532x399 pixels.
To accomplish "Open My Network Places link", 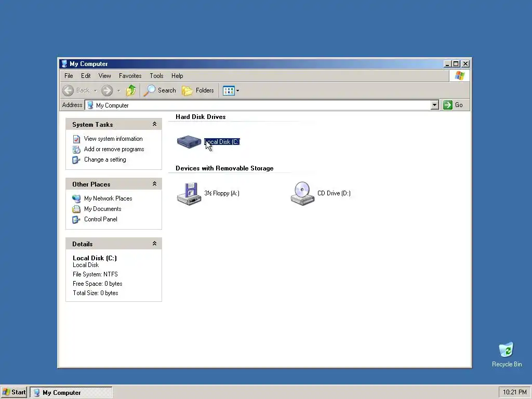I will pos(108,198).
